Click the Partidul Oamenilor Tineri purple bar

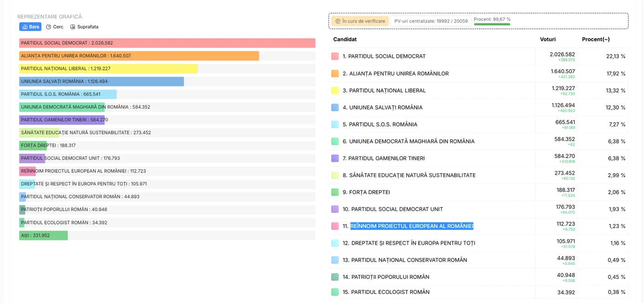tap(62, 120)
